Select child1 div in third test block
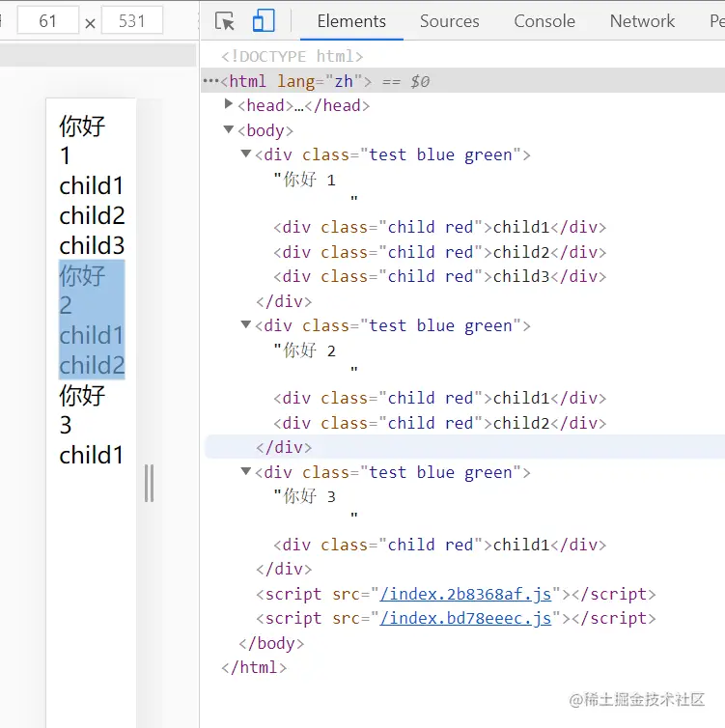 439,546
